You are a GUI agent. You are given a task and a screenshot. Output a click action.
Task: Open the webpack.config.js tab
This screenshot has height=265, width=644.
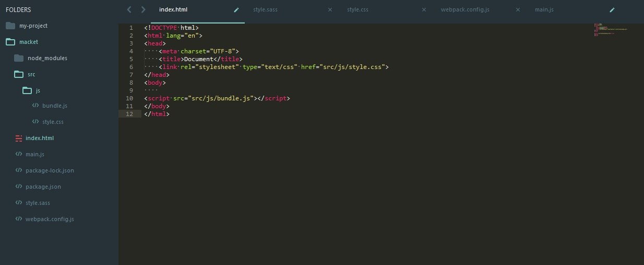(465, 9)
